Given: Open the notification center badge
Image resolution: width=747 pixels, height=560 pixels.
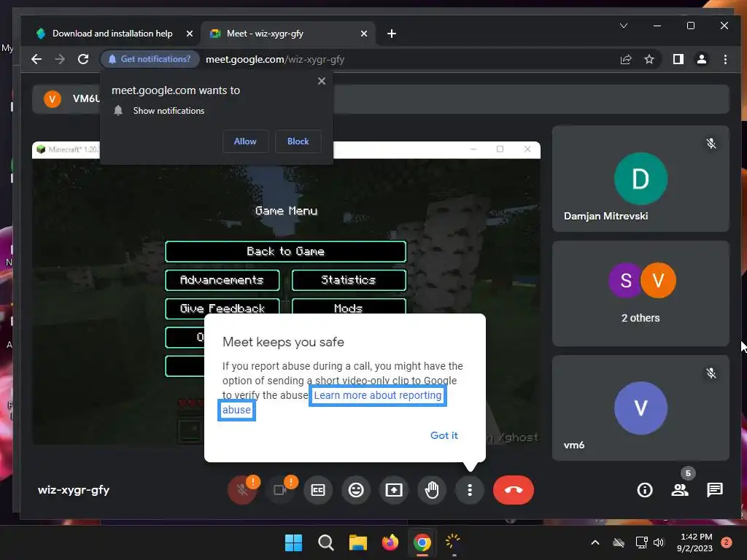Looking at the screenshot, I should click(727, 542).
